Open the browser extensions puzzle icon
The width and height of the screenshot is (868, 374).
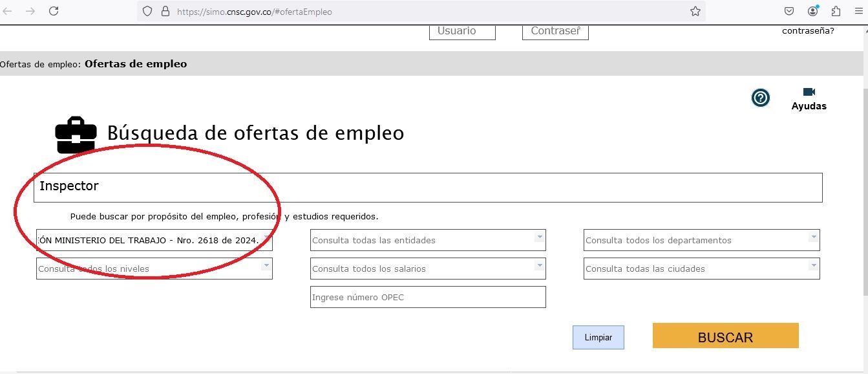coord(836,11)
